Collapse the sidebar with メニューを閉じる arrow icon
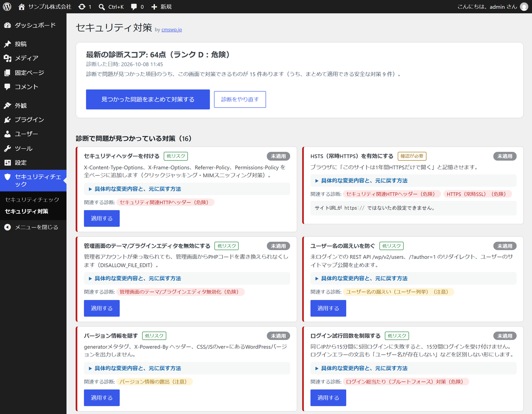This screenshot has width=532, height=414. (7, 227)
